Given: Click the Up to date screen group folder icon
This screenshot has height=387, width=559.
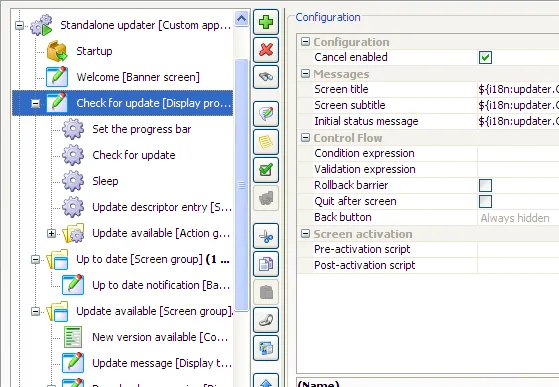Looking at the screenshot, I should click(57, 259).
